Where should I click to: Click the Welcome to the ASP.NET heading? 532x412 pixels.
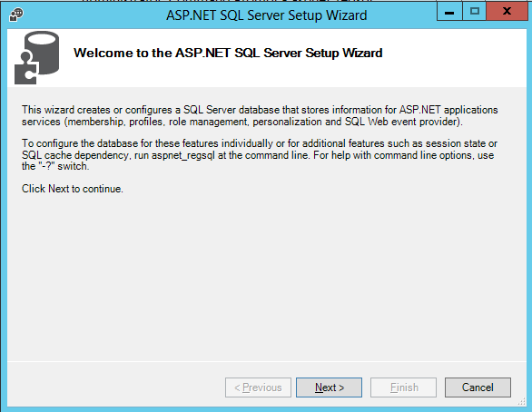pos(228,53)
